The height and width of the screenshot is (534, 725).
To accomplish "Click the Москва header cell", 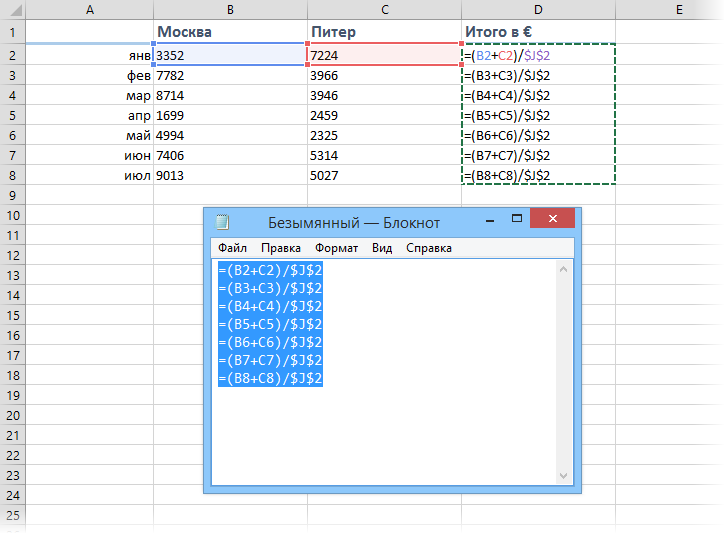I will (230, 32).
